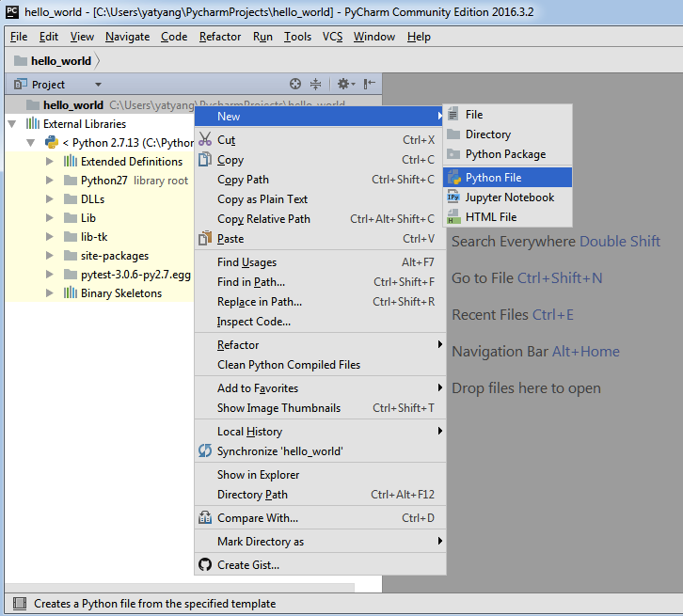Screen dimensions: 683x616
Task: Open the Navigate menu
Action: point(127,37)
